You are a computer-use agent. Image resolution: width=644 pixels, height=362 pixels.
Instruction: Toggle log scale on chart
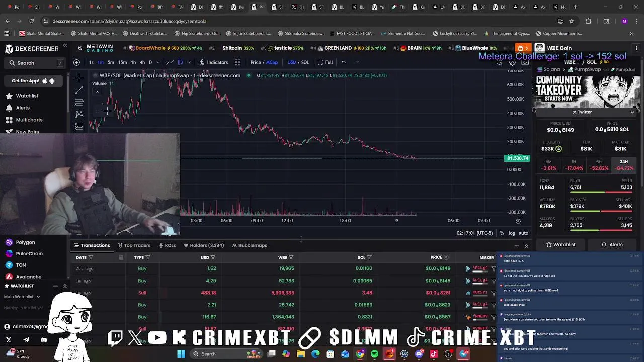512,233
